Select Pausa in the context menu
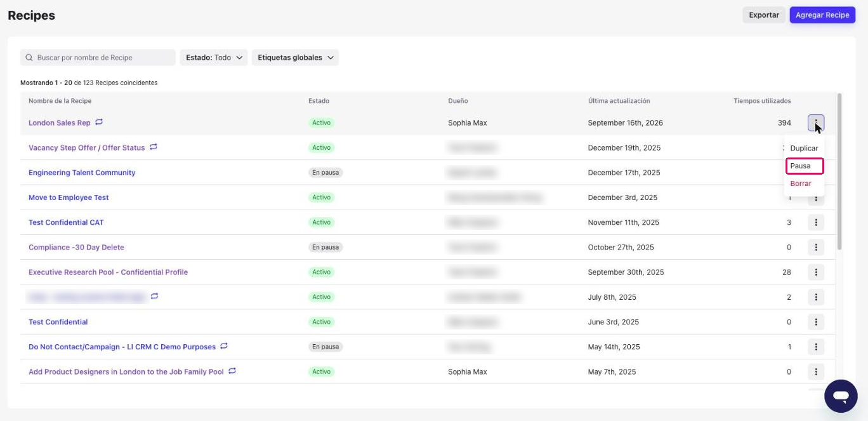This screenshot has height=421, width=868. 805,166
